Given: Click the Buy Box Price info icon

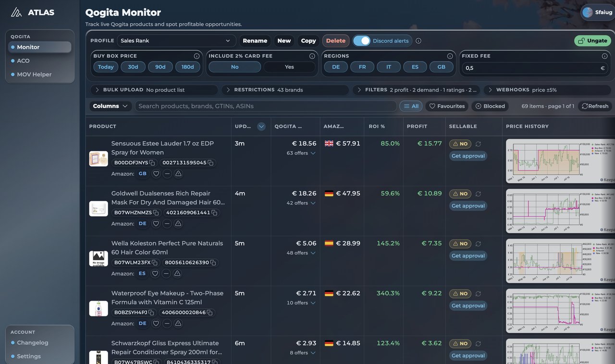Looking at the screenshot, I should click(197, 56).
